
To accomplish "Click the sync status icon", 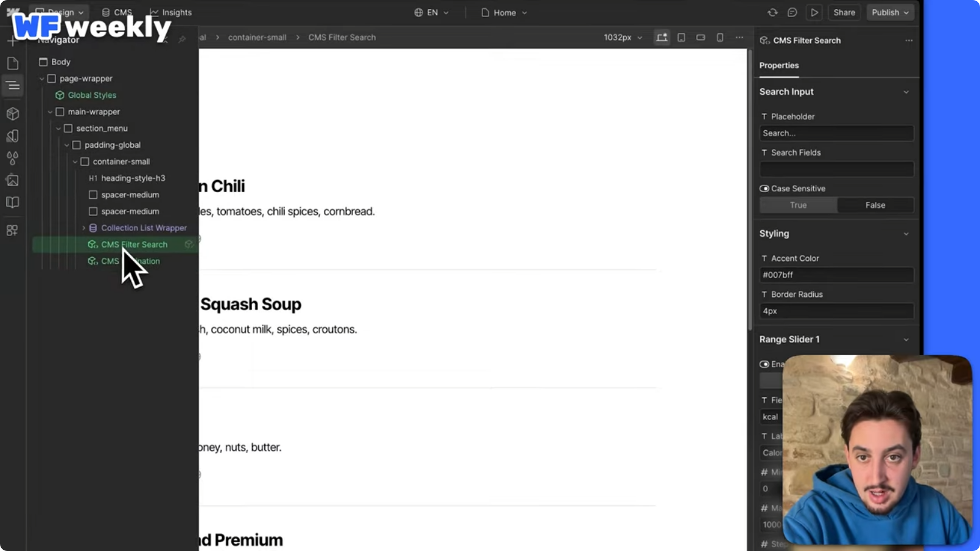I will (772, 12).
